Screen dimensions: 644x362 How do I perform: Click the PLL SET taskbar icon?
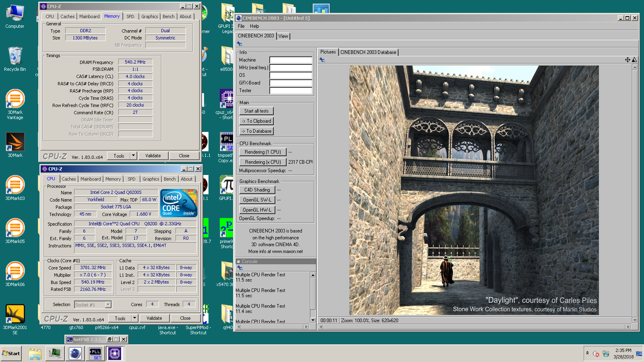click(x=95, y=354)
